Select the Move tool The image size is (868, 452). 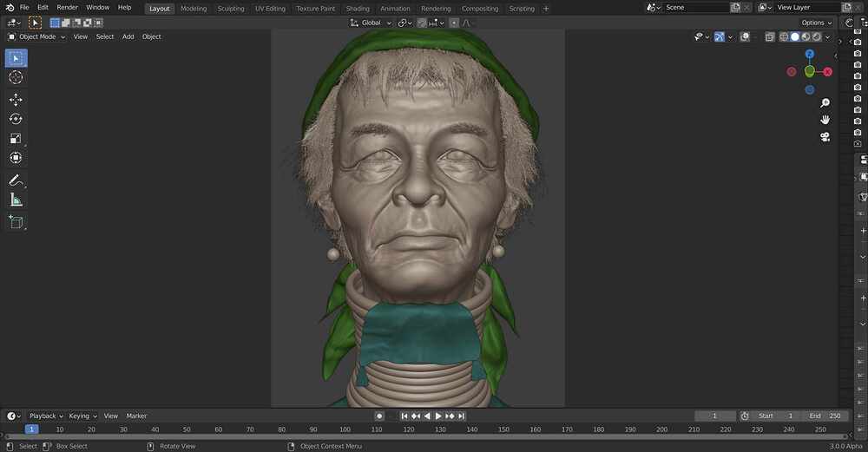16,100
